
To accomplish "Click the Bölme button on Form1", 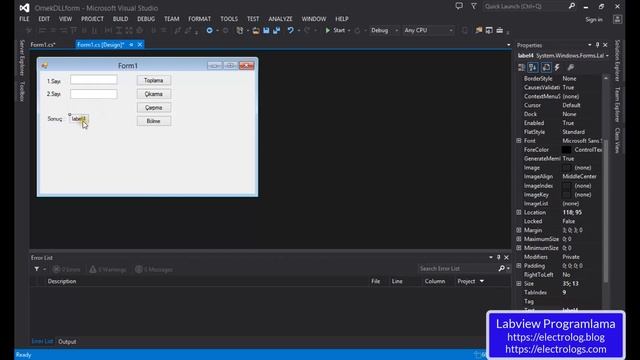I will point(154,121).
